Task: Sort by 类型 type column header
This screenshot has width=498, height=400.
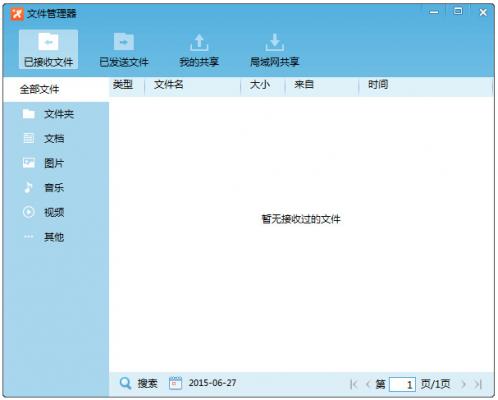Action: click(123, 85)
